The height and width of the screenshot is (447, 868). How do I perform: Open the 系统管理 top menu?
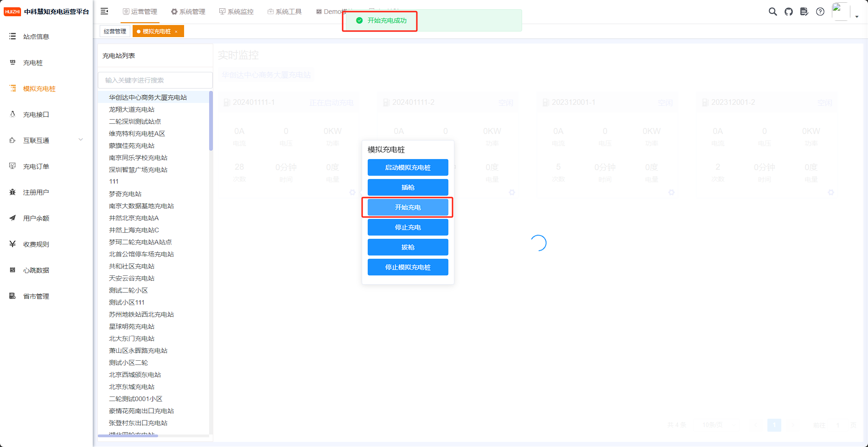click(x=188, y=12)
